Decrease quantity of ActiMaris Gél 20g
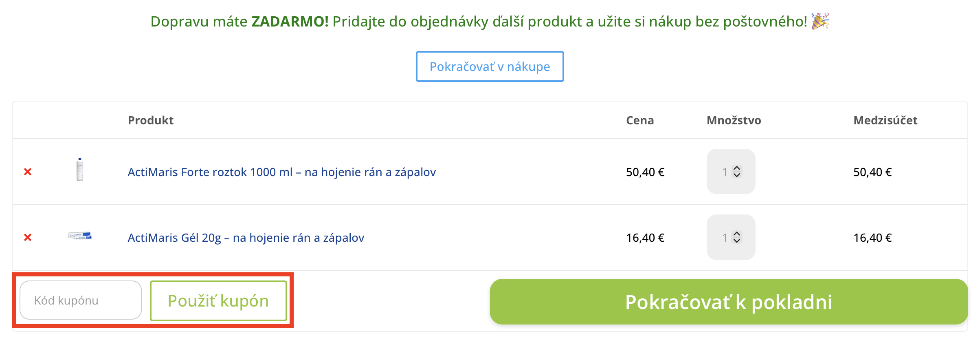Screen dimensions: 980x340 click(x=736, y=241)
